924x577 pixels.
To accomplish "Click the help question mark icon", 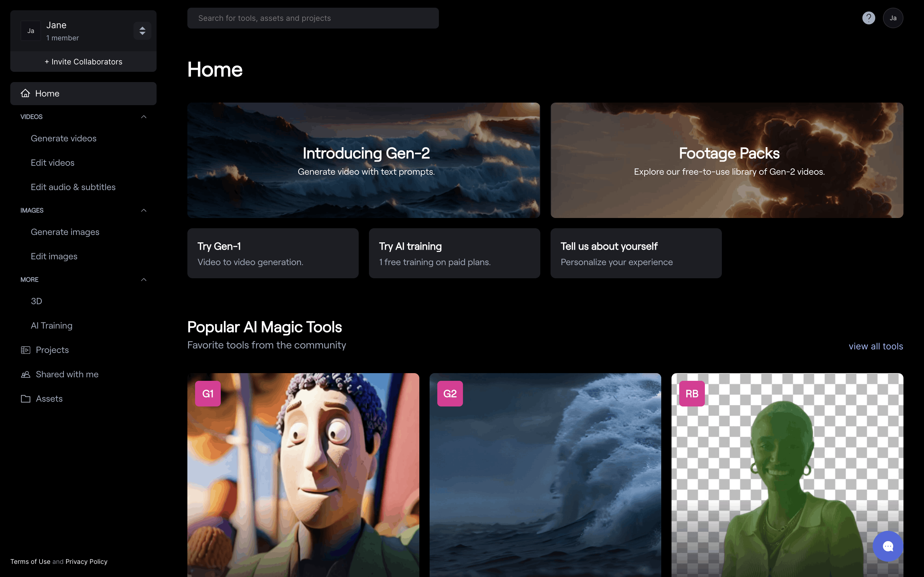I will click(868, 18).
